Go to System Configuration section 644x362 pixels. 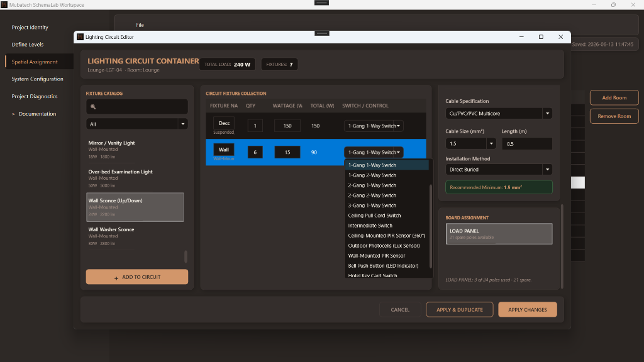37,79
